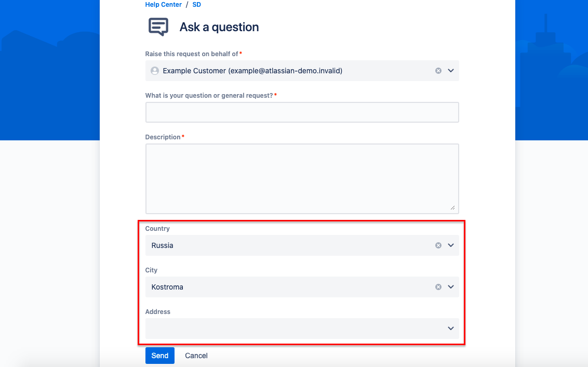The image size is (588, 367).
Task: Clear the Example Customer selection
Action: [438, 71]
